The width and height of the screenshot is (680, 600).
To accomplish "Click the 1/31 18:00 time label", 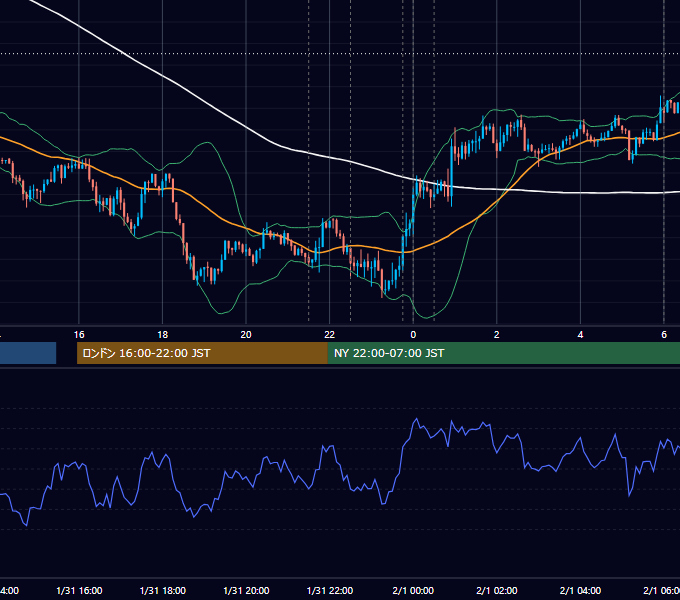I will 163,590.
